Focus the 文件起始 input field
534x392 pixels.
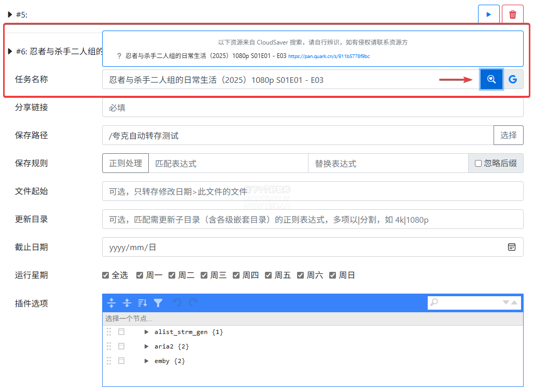click(313, 191)
